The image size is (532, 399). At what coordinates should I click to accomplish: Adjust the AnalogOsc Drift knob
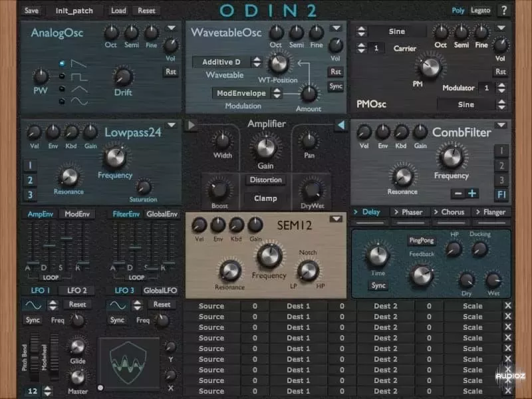tap(122, 76)
